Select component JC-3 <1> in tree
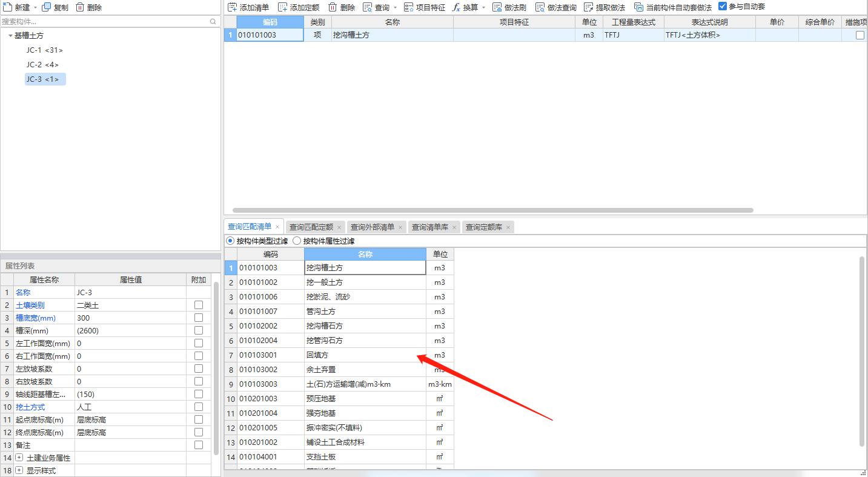 click(x=45, y=79)
